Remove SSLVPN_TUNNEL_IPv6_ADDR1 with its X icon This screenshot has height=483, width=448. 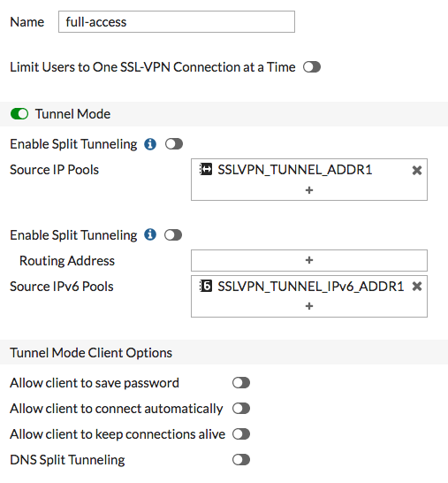417,287
